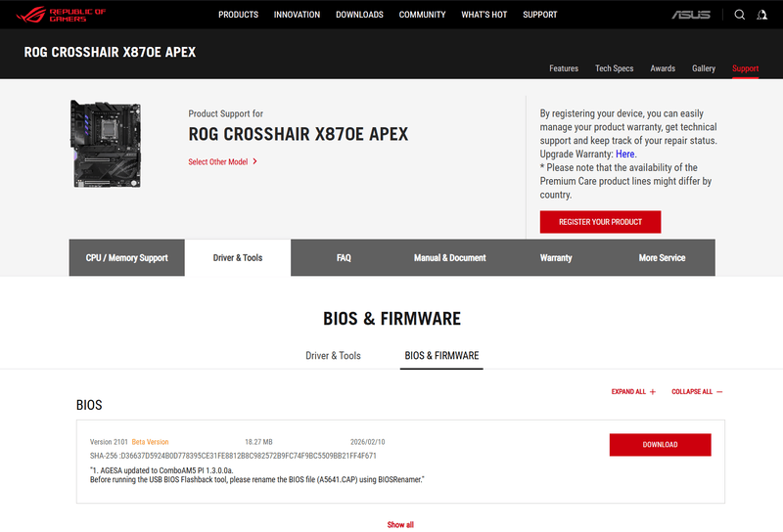Image resolution: width=783 pixels, height=532 pixels.
Task: Select the Driver & Tools gray-bar tab
Action: point(238,257)
